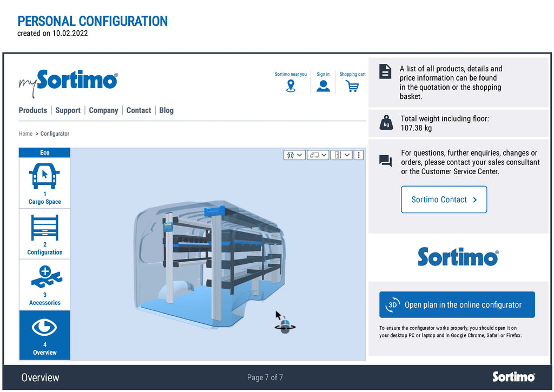
Task: Open the Blog menu item
Action: point(167,110)
